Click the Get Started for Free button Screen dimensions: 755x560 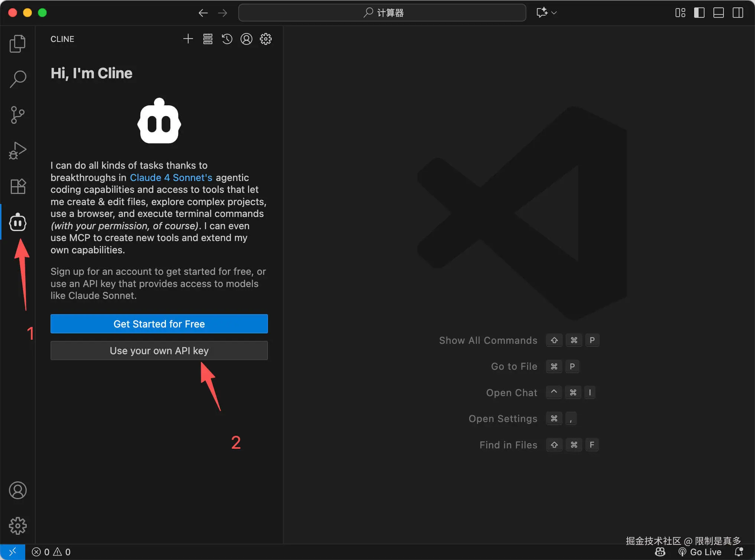pyautogui.click(x=159, y=324)
